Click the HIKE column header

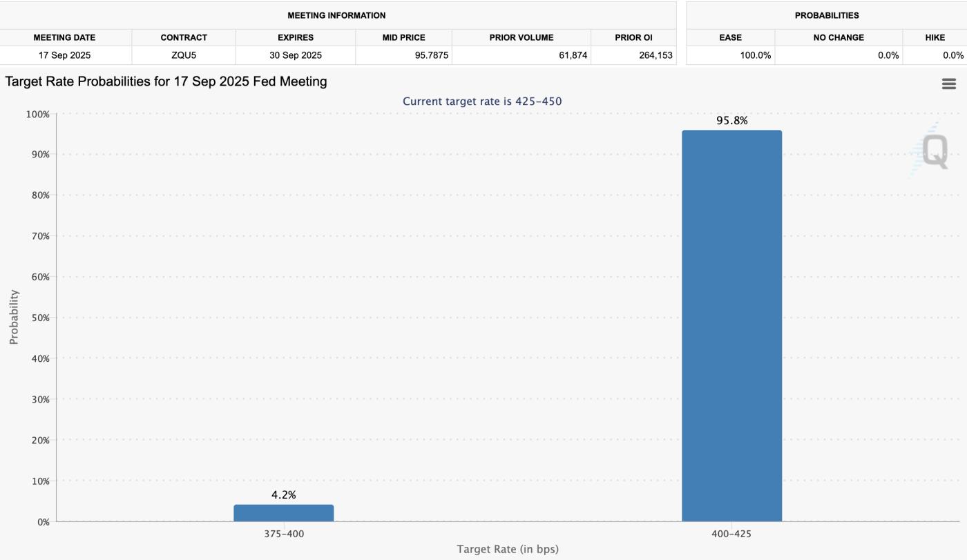click(x=936, y=37)
